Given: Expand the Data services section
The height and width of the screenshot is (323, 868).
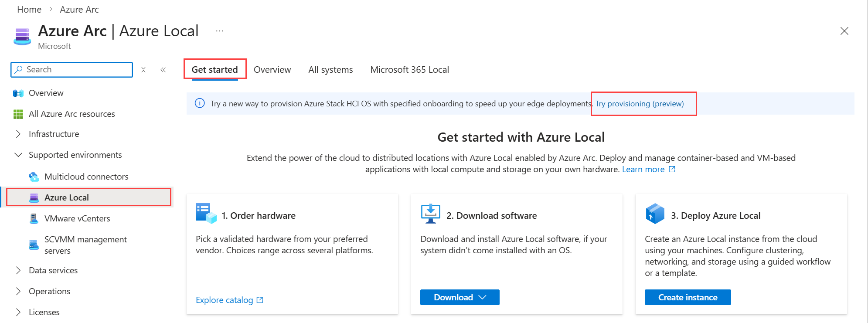Looking at the screenshot, I should pos(18,271).
